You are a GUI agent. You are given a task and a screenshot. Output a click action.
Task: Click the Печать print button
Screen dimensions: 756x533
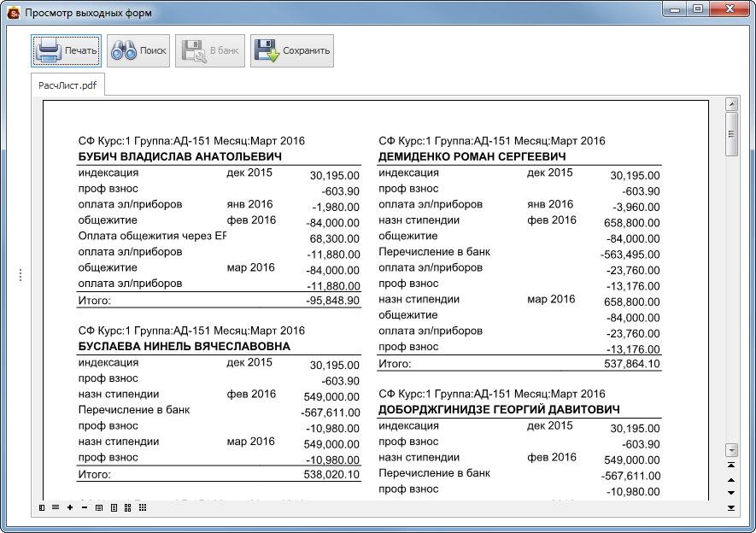tap(66, 50)
